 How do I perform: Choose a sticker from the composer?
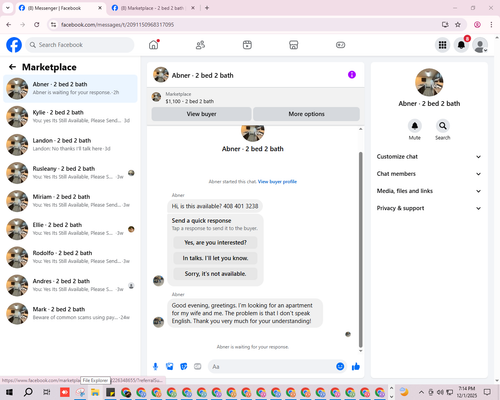click(x=184, y=367)
